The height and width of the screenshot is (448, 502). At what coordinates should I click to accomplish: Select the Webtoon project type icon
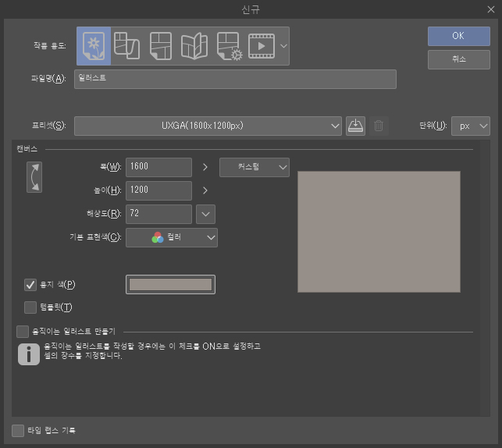click(x=127, y=46)
